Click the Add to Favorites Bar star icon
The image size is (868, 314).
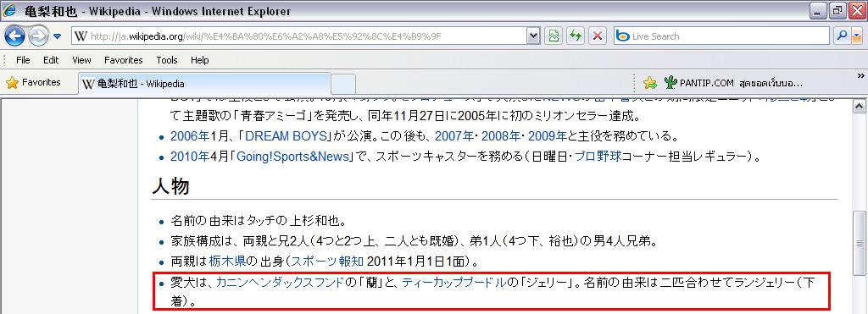click(650, 83)
